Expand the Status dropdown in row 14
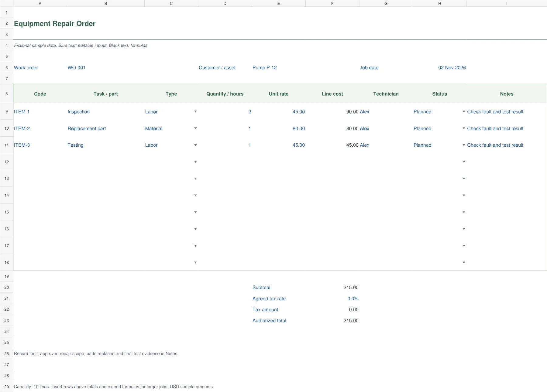This screenshot has width=547, height=392. pos(464,196)
